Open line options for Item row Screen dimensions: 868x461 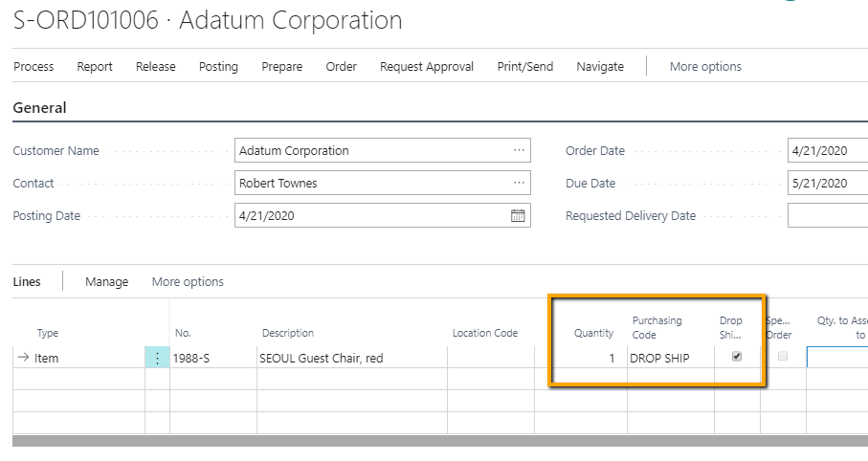tap(157, 358)
